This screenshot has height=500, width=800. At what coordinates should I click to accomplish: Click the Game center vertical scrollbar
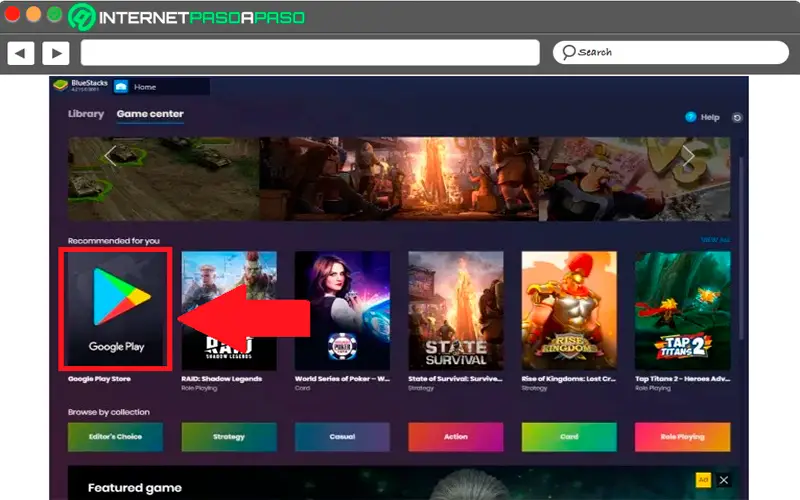[740, 248]
